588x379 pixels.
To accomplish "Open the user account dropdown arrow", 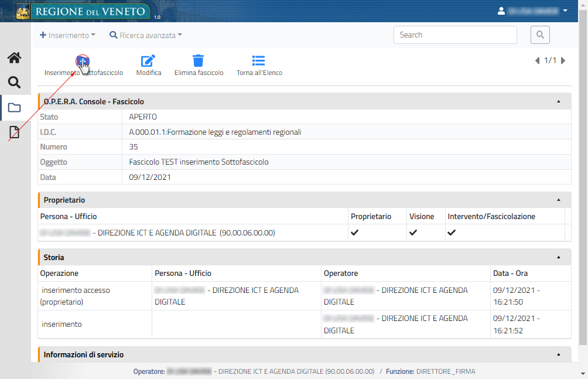I will pos(565,11).
